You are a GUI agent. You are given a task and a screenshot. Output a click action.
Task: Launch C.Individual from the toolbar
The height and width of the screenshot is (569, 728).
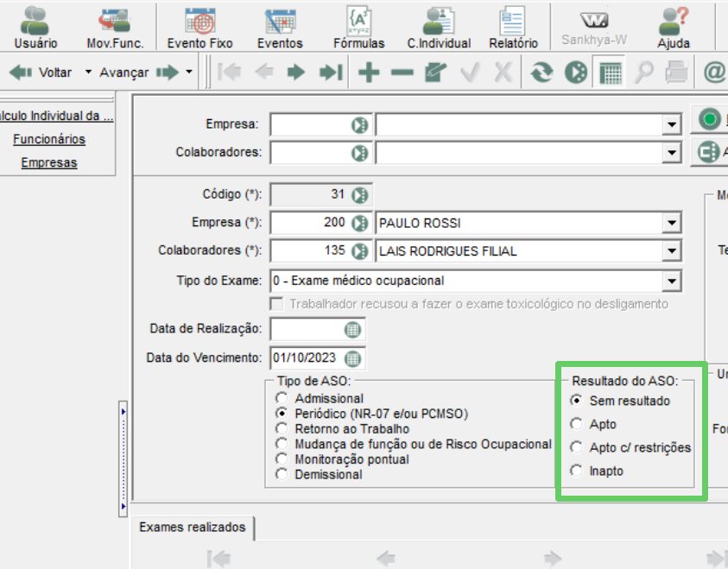click(x=439, y=27)
